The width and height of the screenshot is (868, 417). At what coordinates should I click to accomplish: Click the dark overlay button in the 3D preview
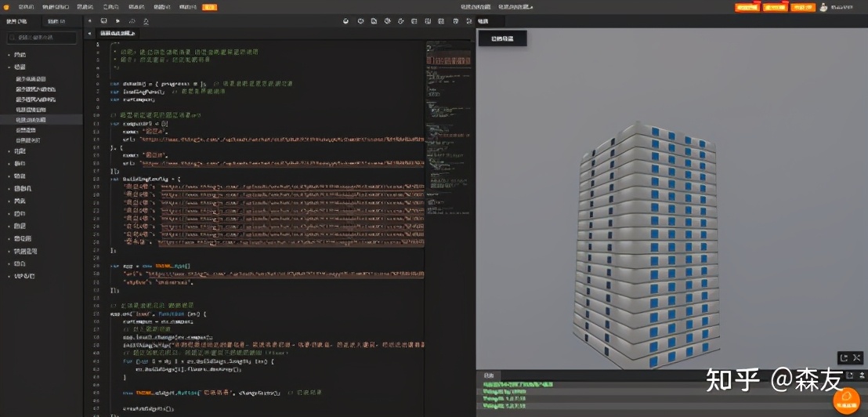502,38
